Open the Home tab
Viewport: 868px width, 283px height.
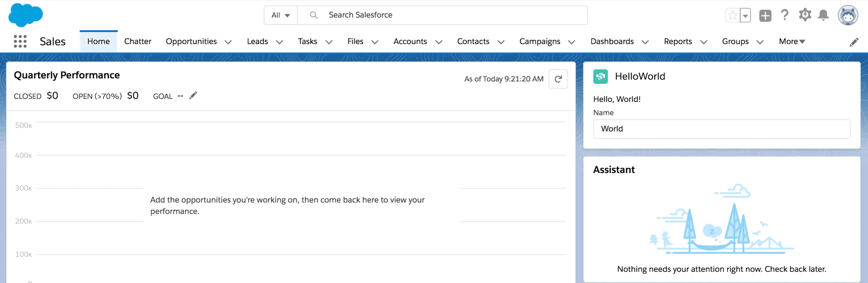pyautogui.click(x=98, y=41)
